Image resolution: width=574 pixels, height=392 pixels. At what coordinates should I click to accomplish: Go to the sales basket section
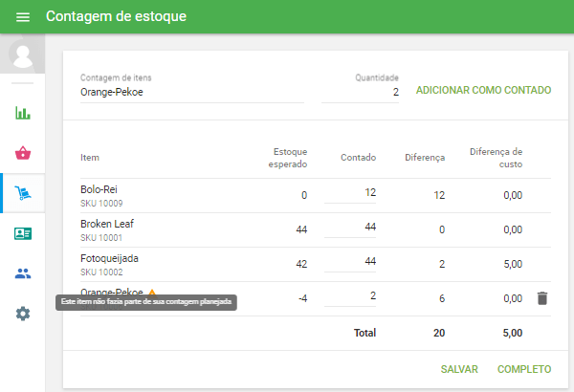coord(23,153)
